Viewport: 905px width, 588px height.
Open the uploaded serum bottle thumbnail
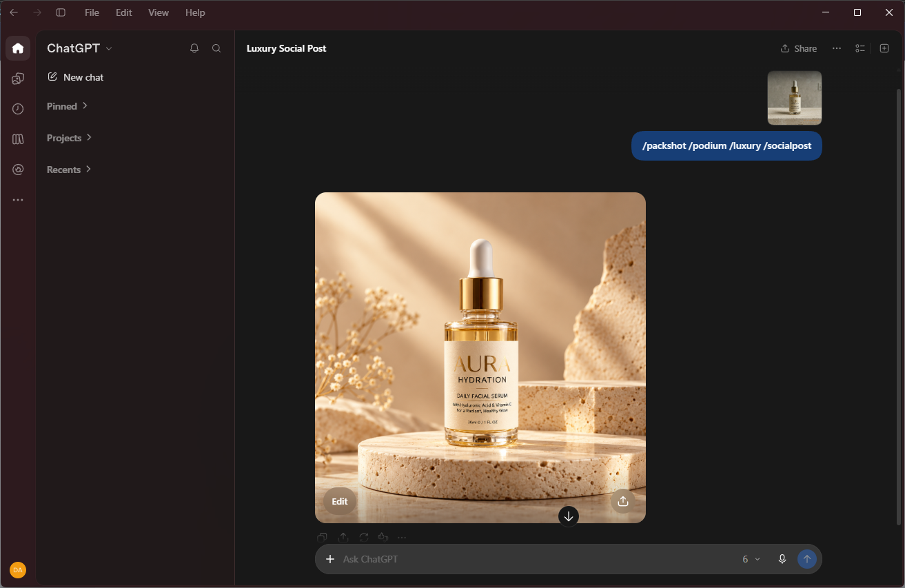pyautogui.click(x=795, y=98)
